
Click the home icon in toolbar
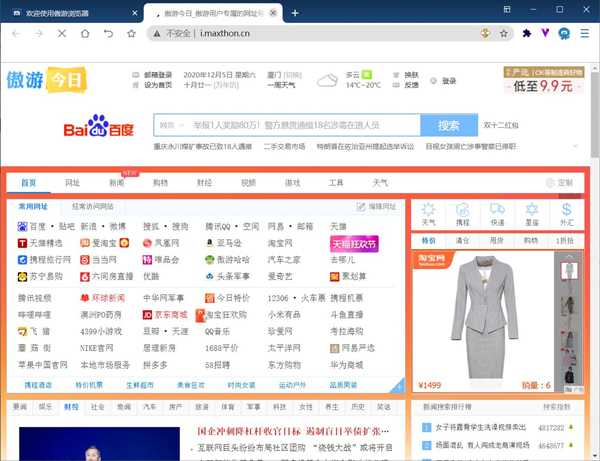pyautogui.click(x=87, y=33)
